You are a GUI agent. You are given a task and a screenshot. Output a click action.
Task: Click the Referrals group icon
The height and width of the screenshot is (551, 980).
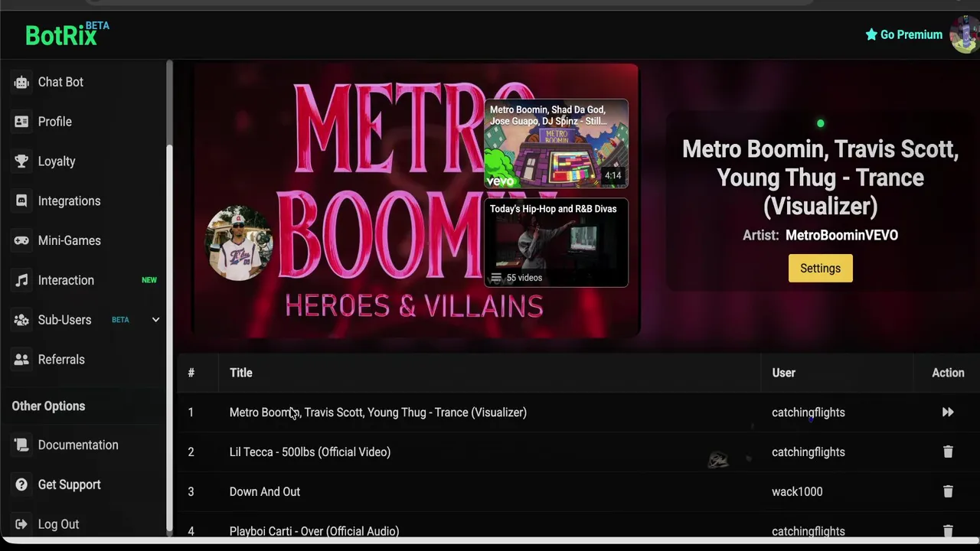tap(21, 360)
